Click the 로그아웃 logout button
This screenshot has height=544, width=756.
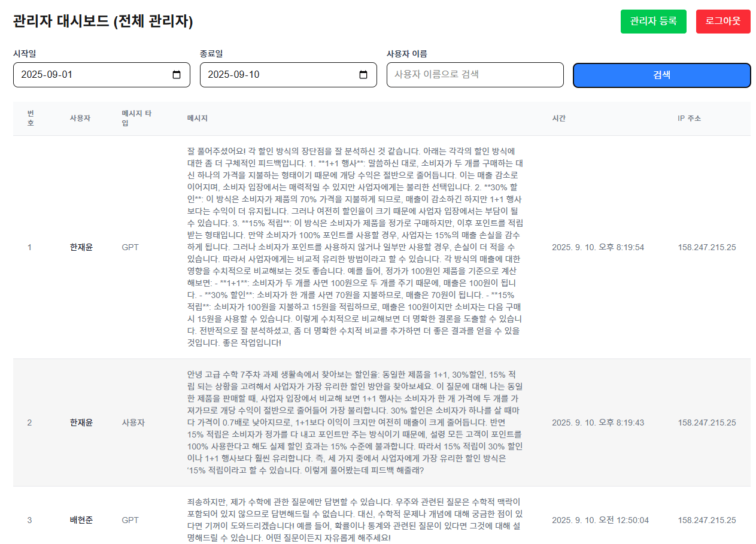coord(723,21)
